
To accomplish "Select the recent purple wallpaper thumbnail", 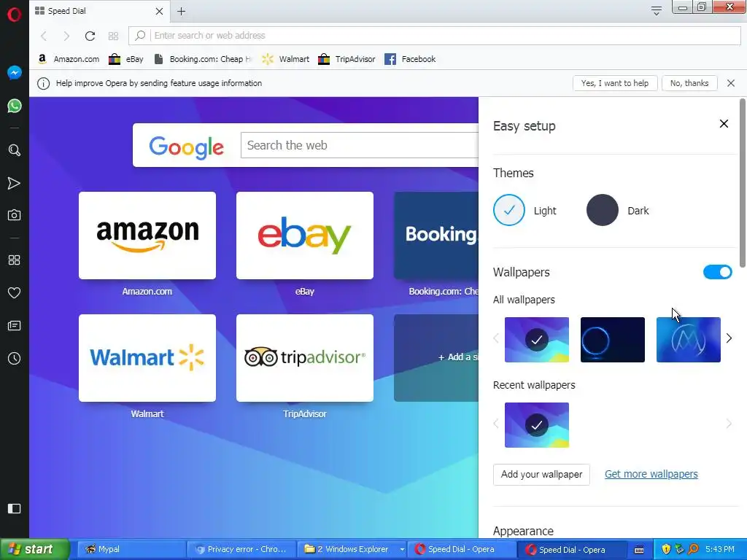I will 537,425.
